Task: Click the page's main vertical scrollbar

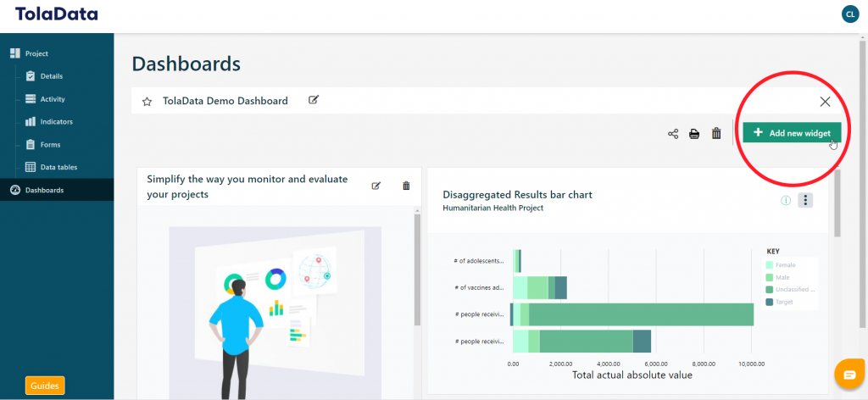Action: point(862,182)
